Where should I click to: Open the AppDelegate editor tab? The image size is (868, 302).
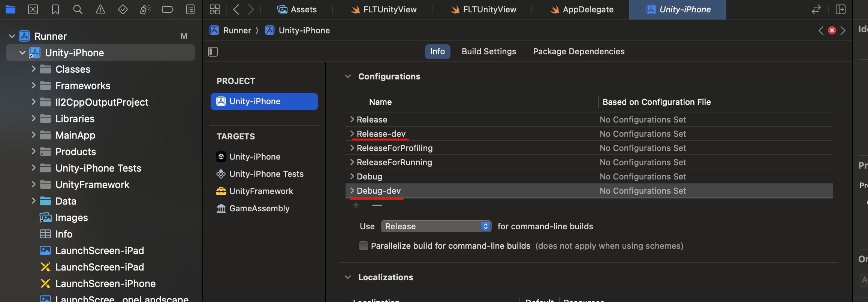(x=582, y=10)
